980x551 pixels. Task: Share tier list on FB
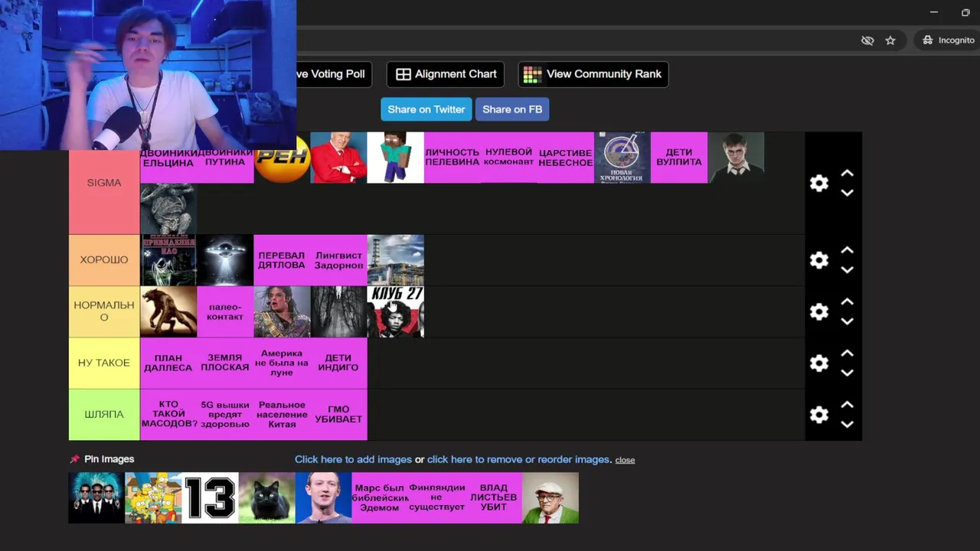(x=512, y=109)
